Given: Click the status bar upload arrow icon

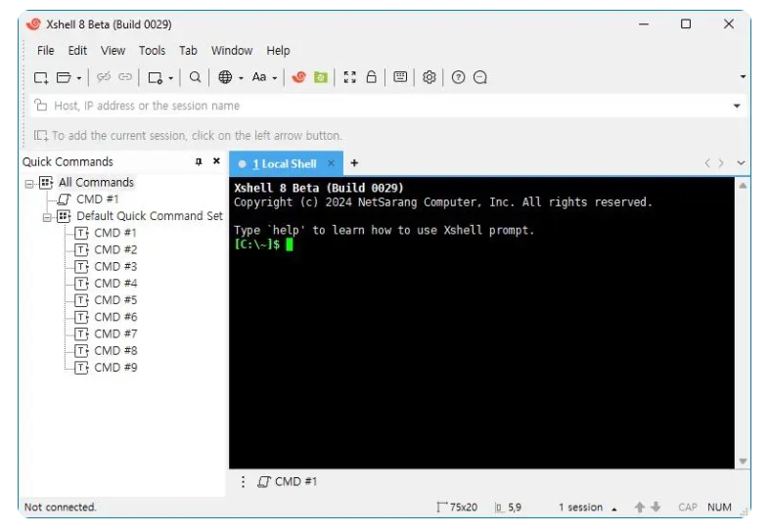Looking at the screenshot, I should 639,507.
